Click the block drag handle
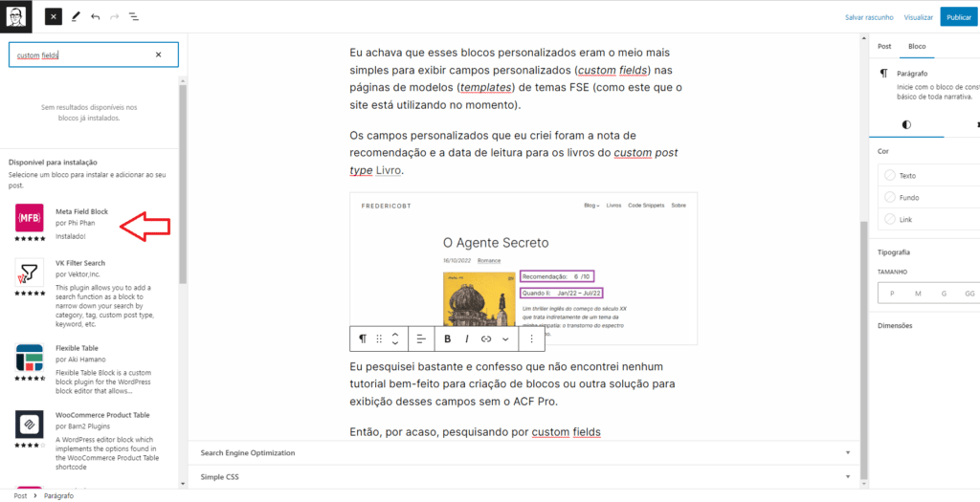The width and height of the screenshot is (980, 502). [x=379, y=339]
